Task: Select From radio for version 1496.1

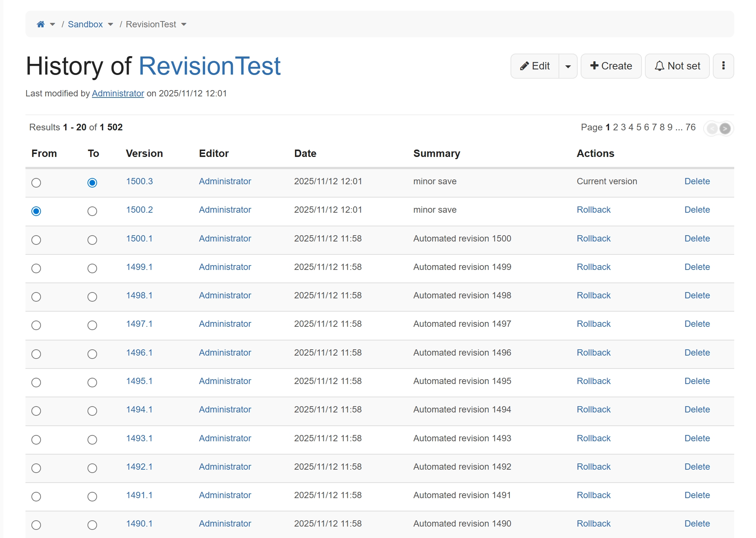Action: [36, 354]
